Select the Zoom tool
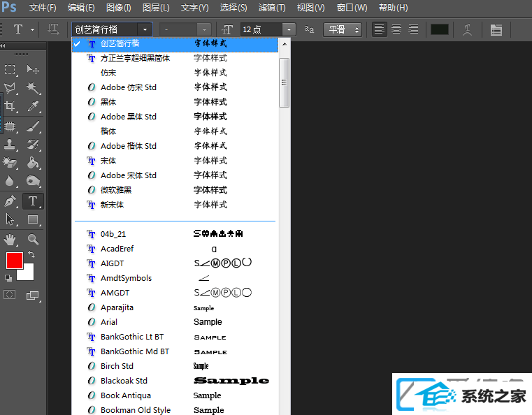This screenshot has height=415, width=532. pyautogui.click(x=33, y=240)
